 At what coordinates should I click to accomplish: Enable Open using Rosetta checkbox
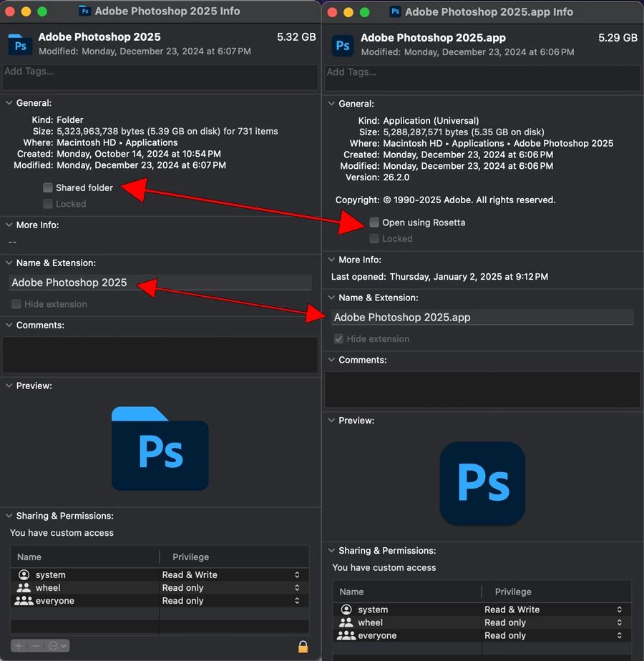[x=374, y=222]
